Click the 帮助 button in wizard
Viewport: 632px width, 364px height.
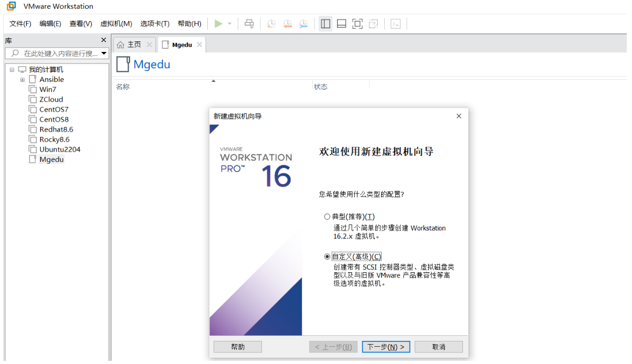[x=238, y=347]
